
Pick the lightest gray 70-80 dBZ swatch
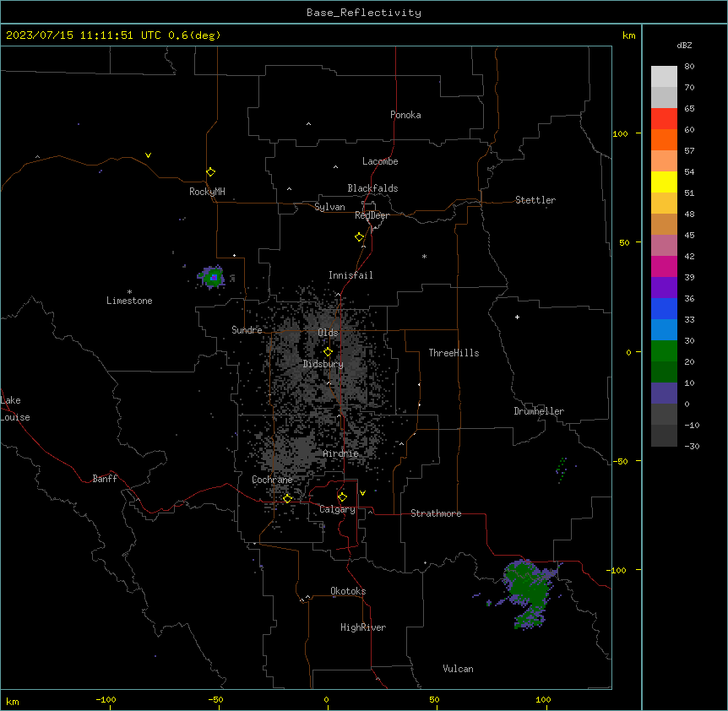pos(664,77)
